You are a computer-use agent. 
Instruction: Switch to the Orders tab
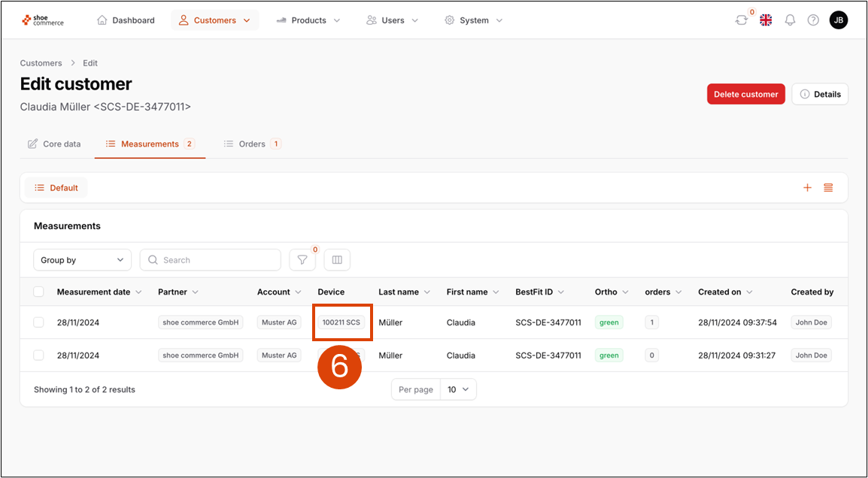coord(253,144)
